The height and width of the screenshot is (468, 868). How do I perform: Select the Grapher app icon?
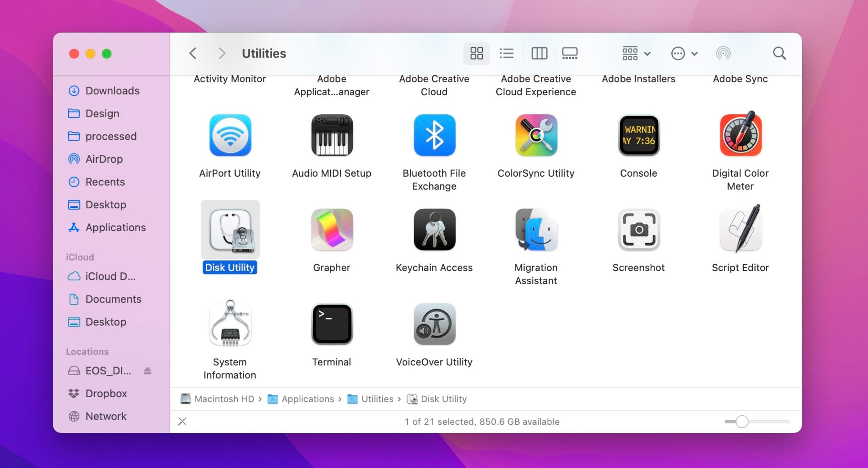click(331, 230)
